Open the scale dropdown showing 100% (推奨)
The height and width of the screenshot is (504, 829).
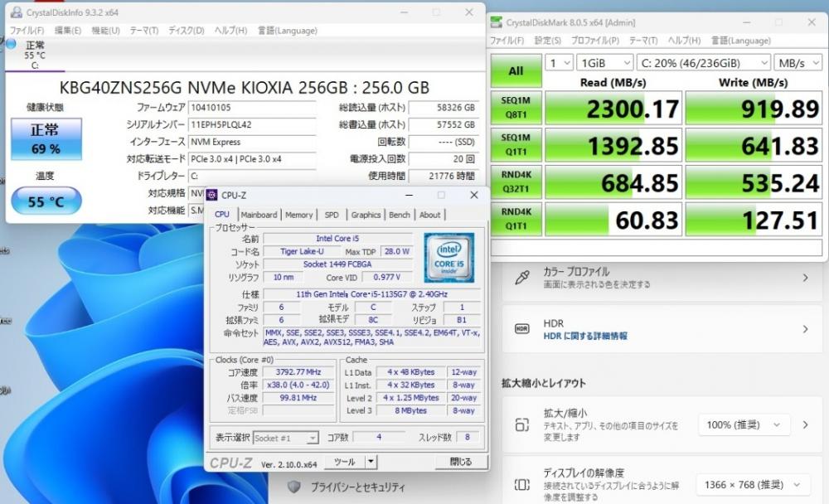744,424
